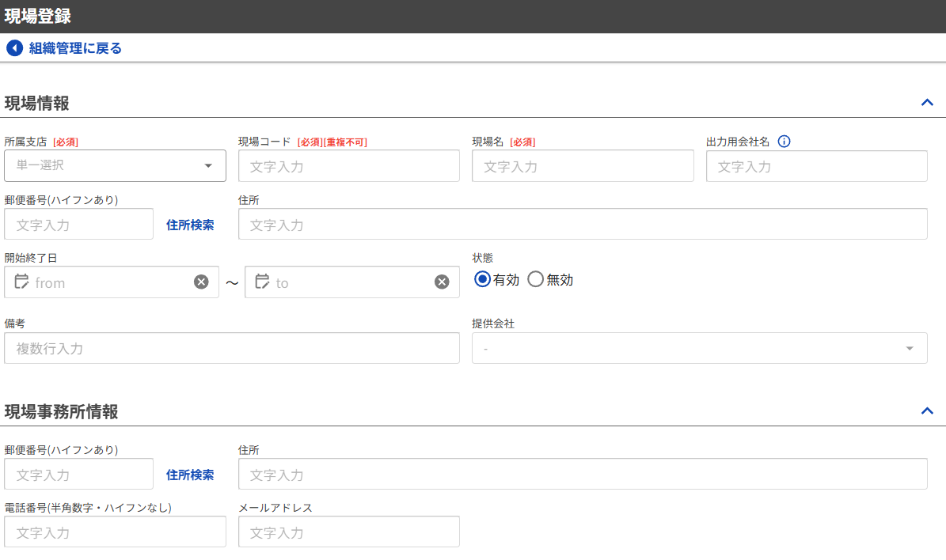The height and width of the screenshot is (560, 946).
Task: Click the back arrow icon beside 組織管理に戻る
Action: click(x=14, y=48)
